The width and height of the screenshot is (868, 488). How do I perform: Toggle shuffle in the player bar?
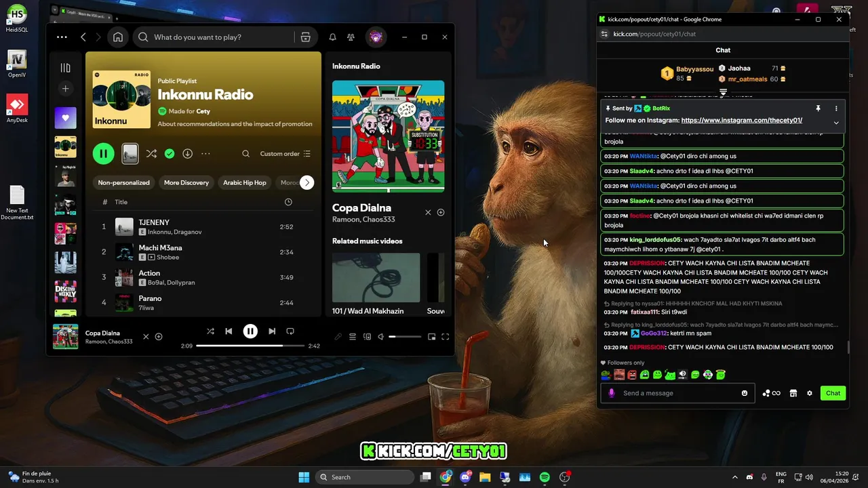click(x=210, y=331)
